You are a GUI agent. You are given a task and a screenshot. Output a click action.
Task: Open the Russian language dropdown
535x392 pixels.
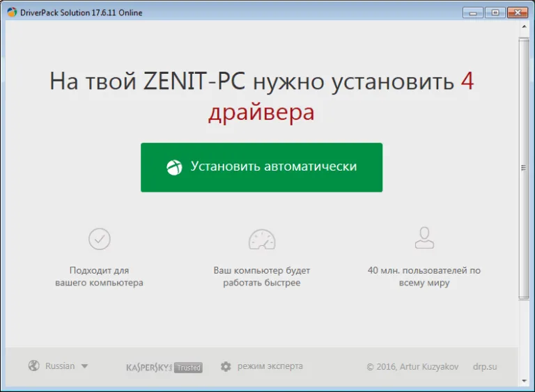59,366
